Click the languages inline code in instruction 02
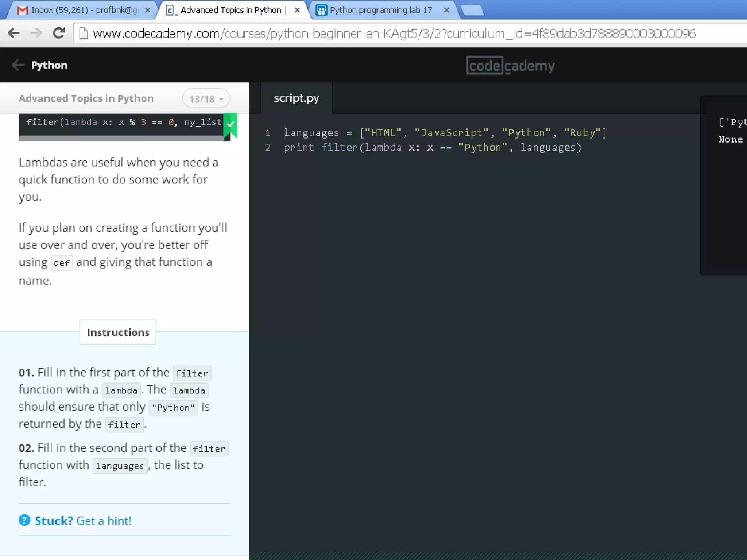The height and width of the screenshot is (560, 747). pos(120,466)
